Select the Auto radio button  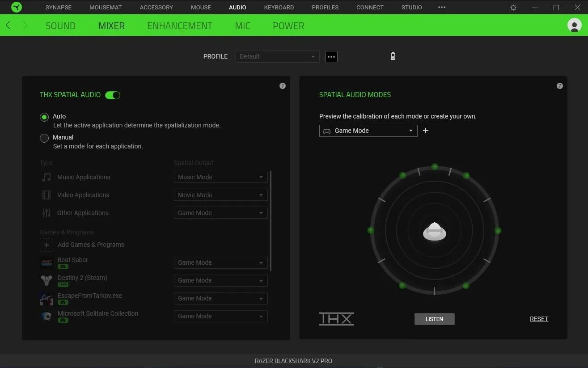pyautogui.click(x=44, y=117)
